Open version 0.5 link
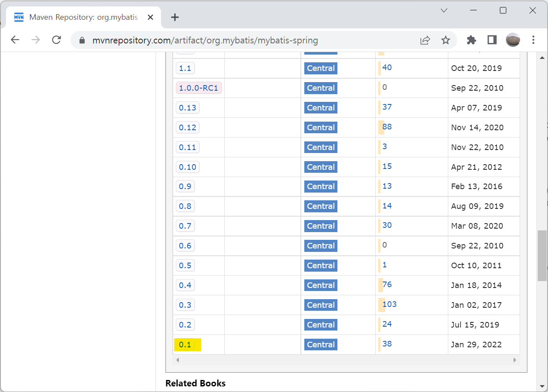The image size is (548, 392). pyautogui.click(x=185, y=266)
